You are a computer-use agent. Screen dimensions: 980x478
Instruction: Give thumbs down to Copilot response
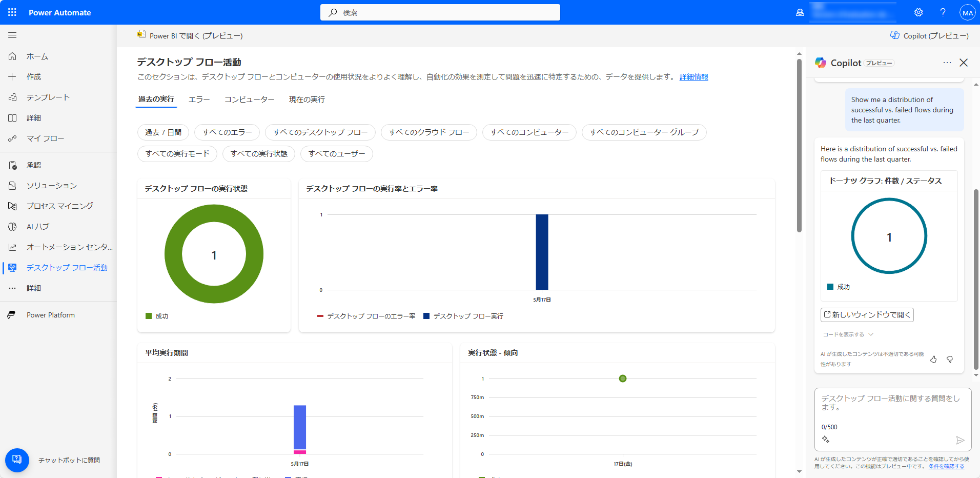click(950, 360)
